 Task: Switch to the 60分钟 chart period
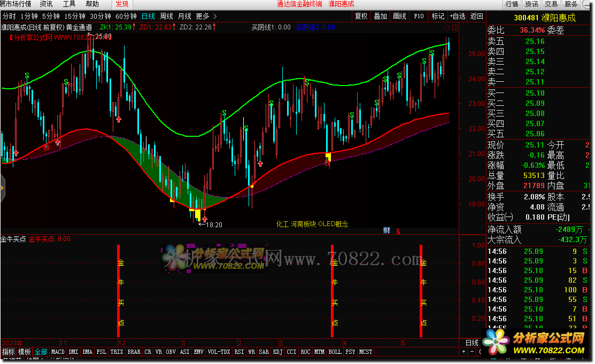[x=126, y=17]
